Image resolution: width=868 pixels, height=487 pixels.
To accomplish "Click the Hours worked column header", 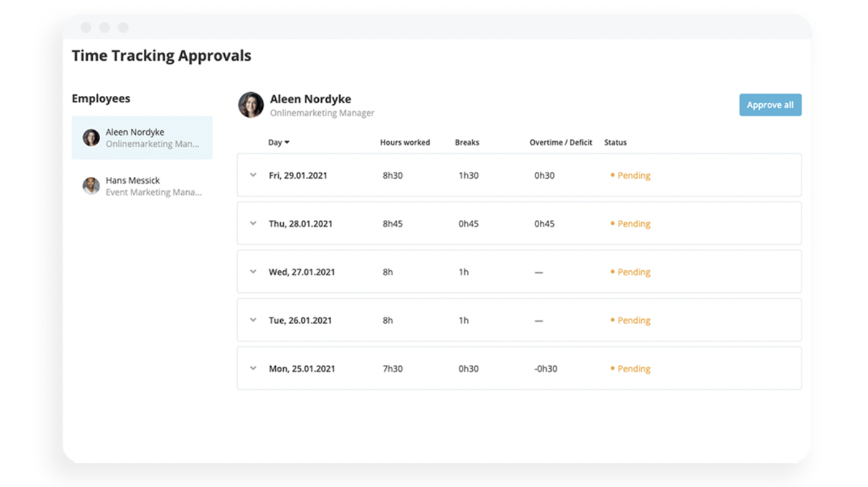I will 405,143.
